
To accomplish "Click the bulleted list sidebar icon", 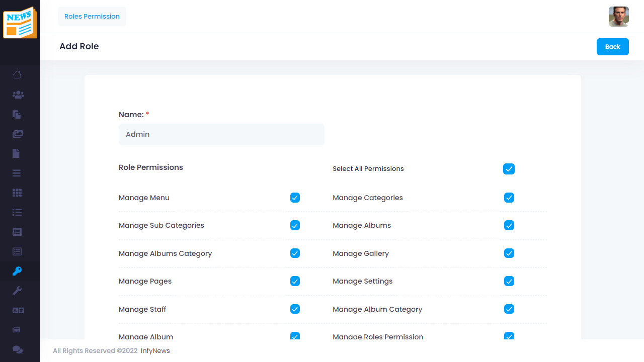I will [x=17, y=212].
